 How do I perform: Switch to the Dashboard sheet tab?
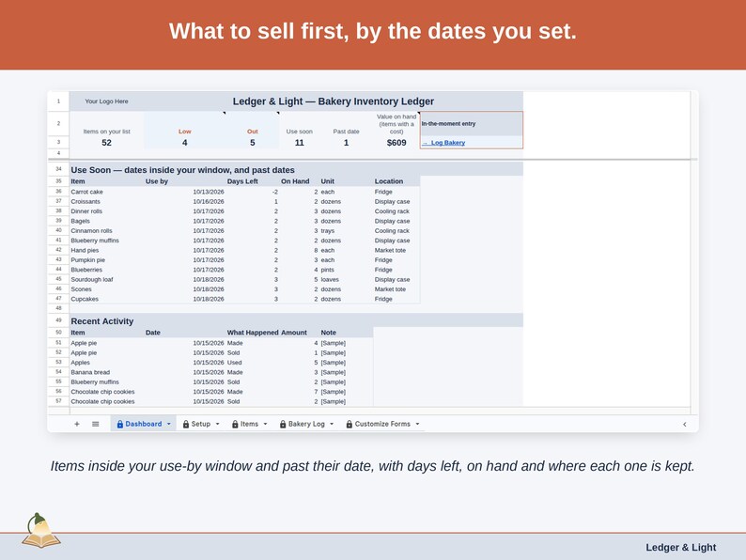tap(143, 424)
